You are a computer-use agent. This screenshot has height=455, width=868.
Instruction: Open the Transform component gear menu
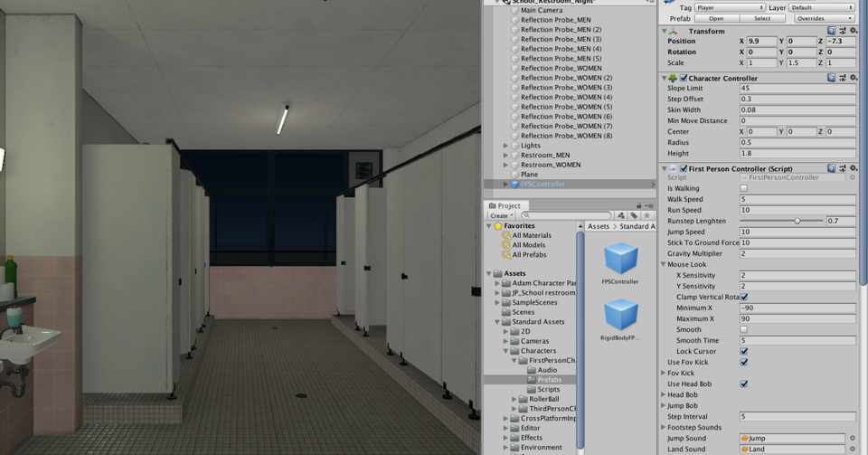tap(854, 31)
